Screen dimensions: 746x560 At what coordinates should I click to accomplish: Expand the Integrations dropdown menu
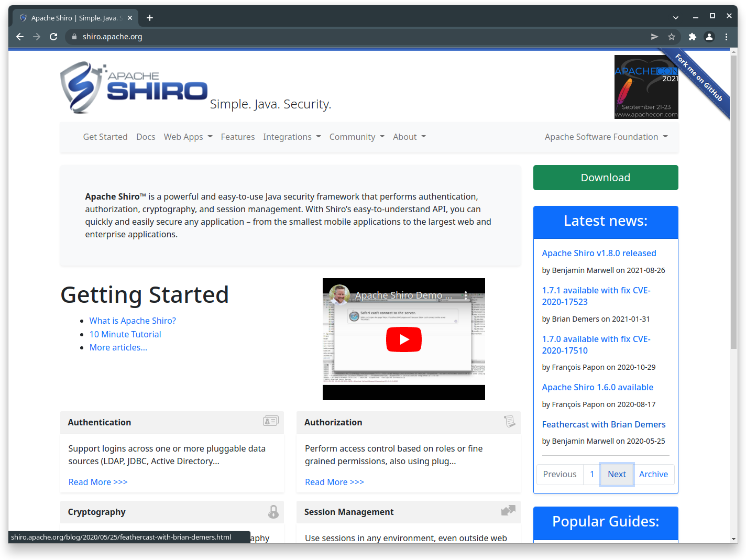(x=292, y=137)
